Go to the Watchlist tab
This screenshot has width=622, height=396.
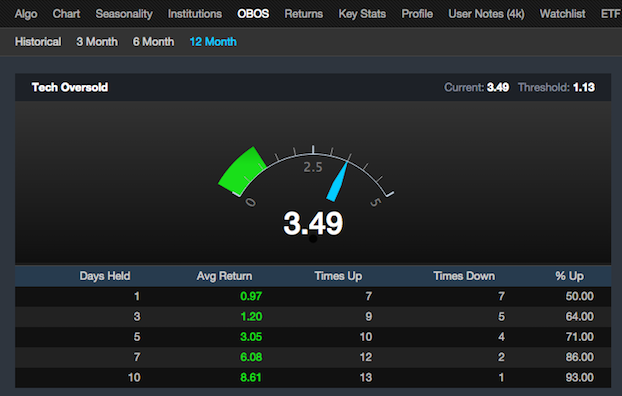click(562, 14)
